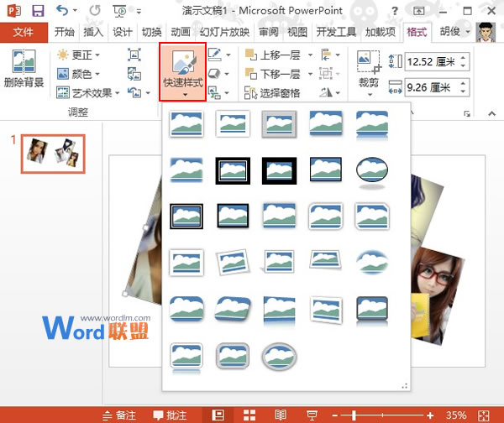Open the 更正 corrections dropdown

(79, 55)
